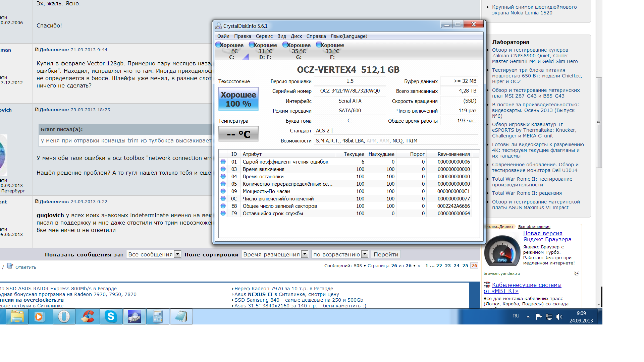Open the Диск menu
The width and height of the screenshot is (644, 362).
coord(296,36)
